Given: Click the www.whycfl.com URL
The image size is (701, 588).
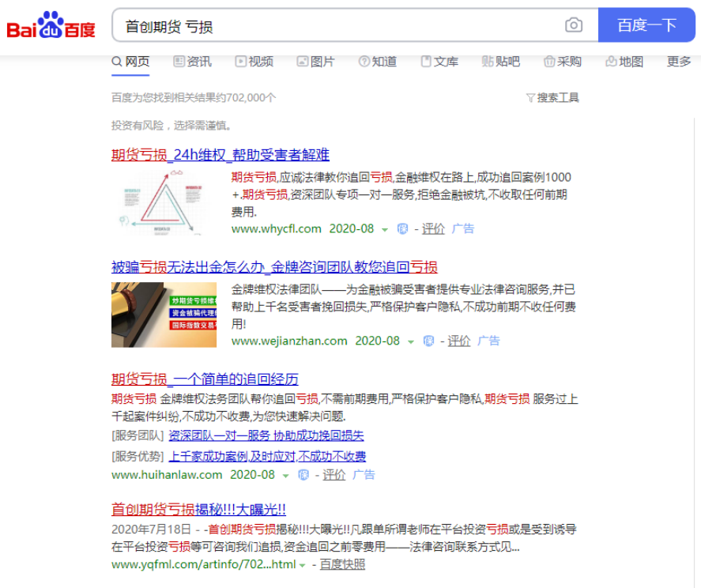Looking at the screenshot, I should [x=277, y=229].
